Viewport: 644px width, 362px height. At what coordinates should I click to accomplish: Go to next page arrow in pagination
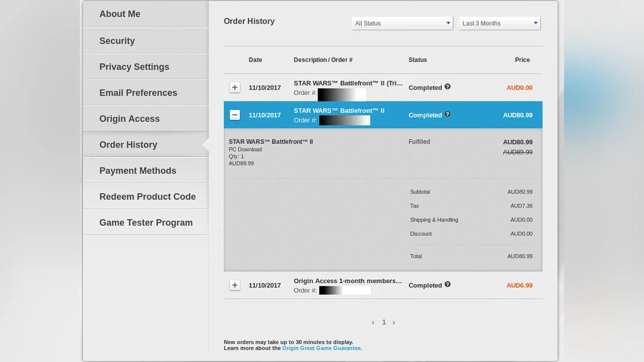(394, 323)
